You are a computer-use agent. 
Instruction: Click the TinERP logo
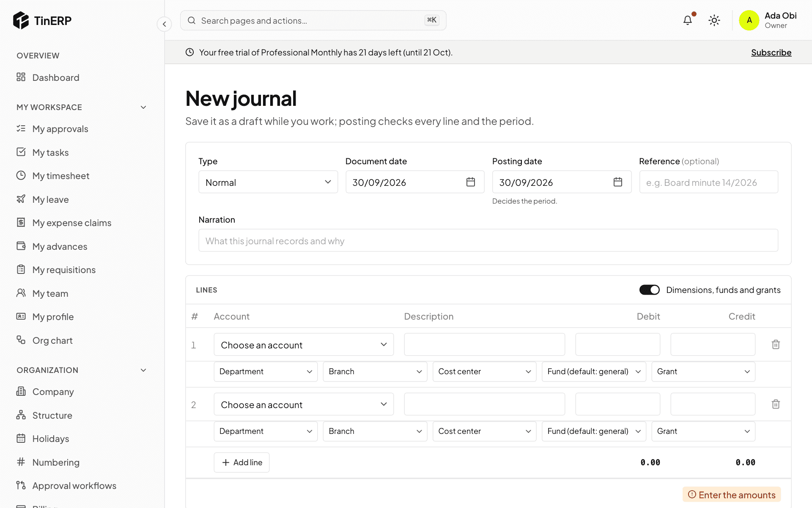(x=42, y=20)
